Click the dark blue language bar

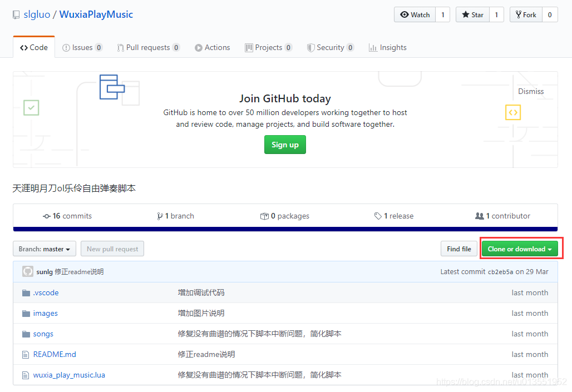(x=285, y=229)
